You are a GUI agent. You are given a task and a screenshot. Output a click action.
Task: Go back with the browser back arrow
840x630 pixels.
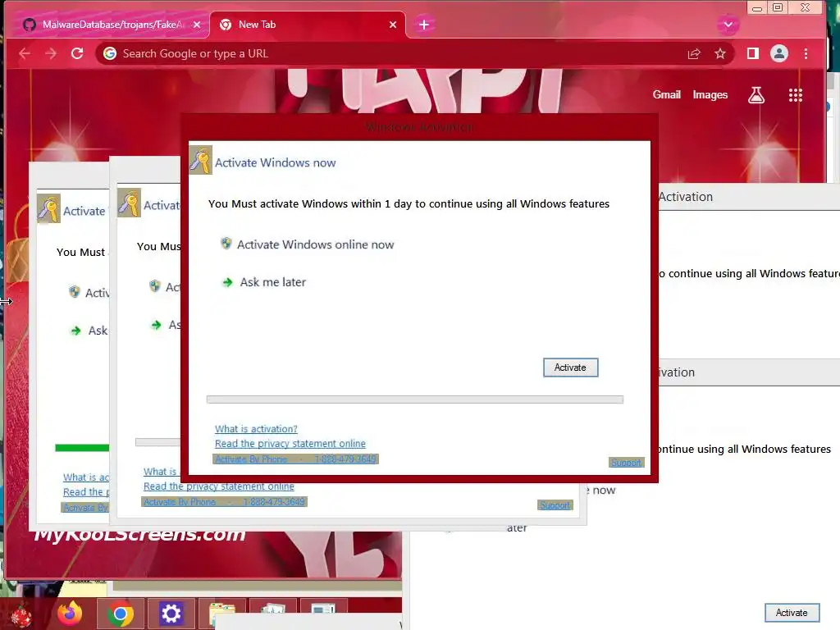tap(24, 53)
